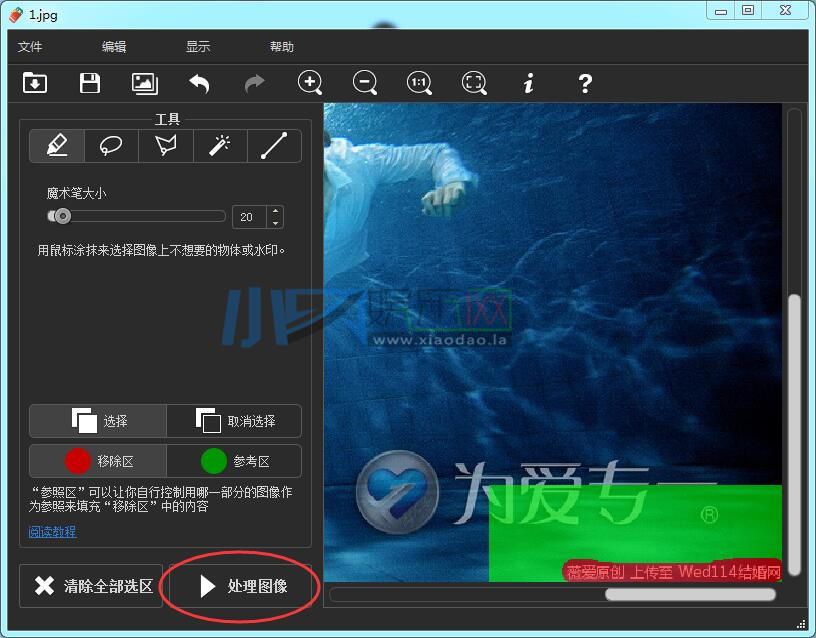Open the 编辑 menu

[x=114, y=47]
